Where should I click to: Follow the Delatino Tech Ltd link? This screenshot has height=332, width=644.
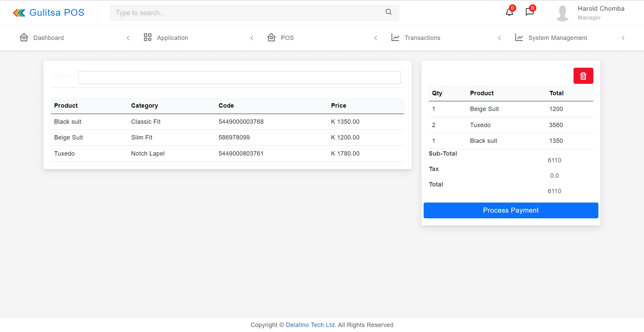coord(310,325)
